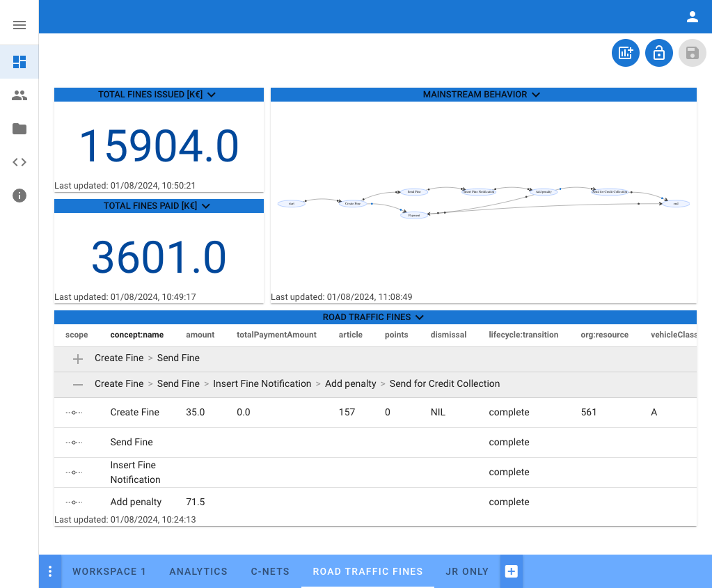Click the Payment node in process graph
Image resolution: width=712 pixels, height=588 pixels.
(x=413, y=216)
